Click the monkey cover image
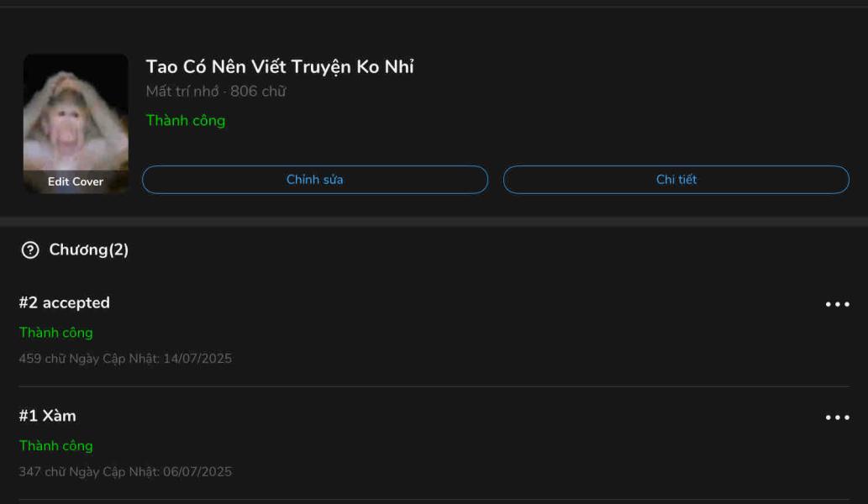The height and width of the screenshot is (504, 868). click(76, 113)
